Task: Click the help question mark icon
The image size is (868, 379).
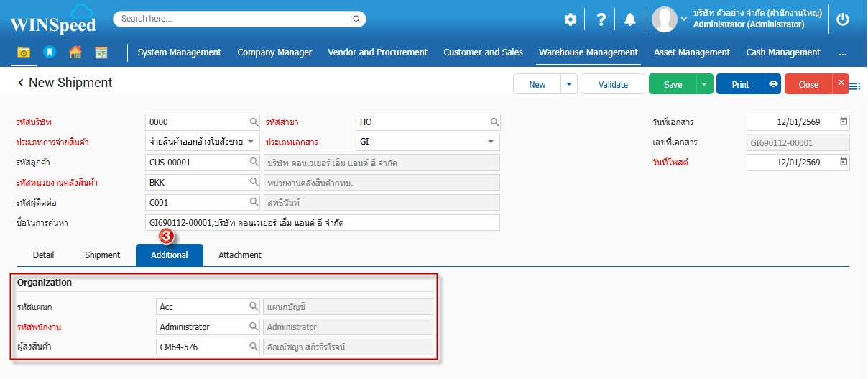Action: (601, 20)
